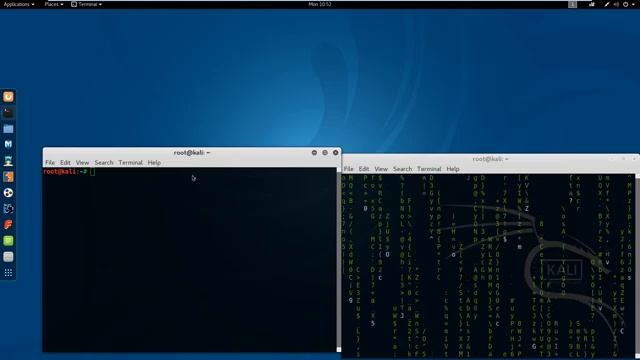Open the Armitage icon in the dock
Viewport: 640px width, 360px height.
pyautogui.click(x=8, y=161)
